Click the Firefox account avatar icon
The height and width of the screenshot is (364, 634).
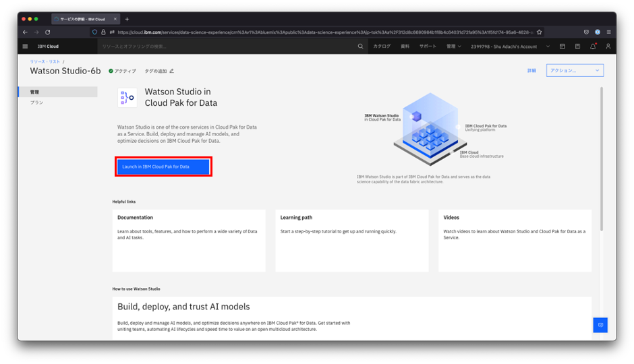[597, 32]
